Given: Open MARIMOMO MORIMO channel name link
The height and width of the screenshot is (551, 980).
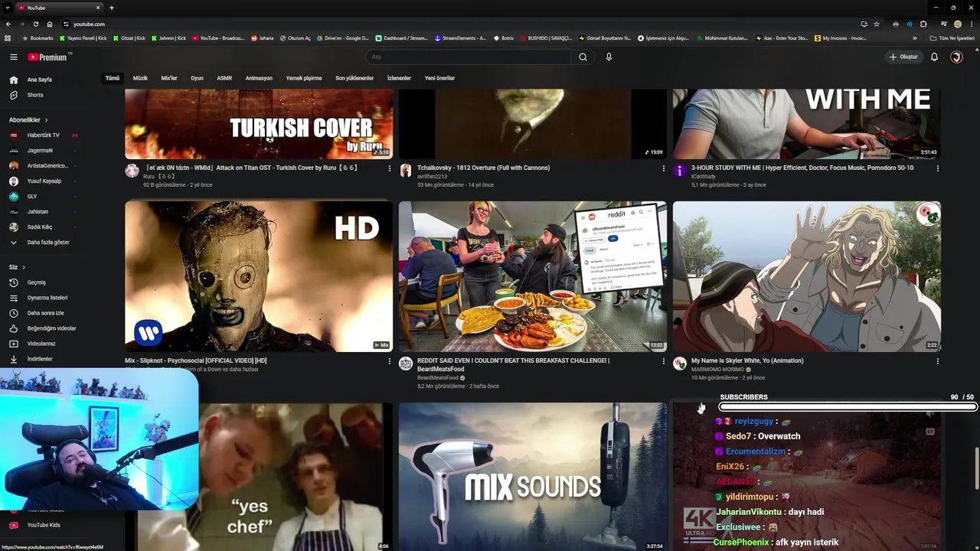Looking at the screenshot, I should click(x=717, y=370).
